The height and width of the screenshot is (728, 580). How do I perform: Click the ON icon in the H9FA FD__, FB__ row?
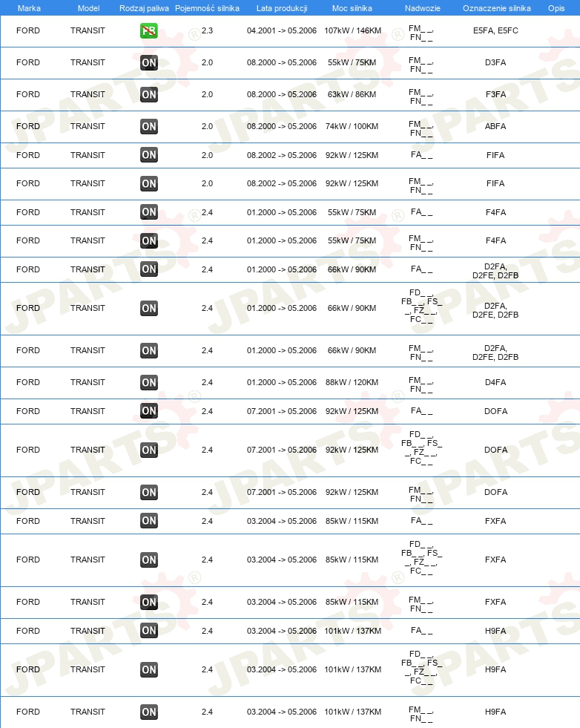149,669
